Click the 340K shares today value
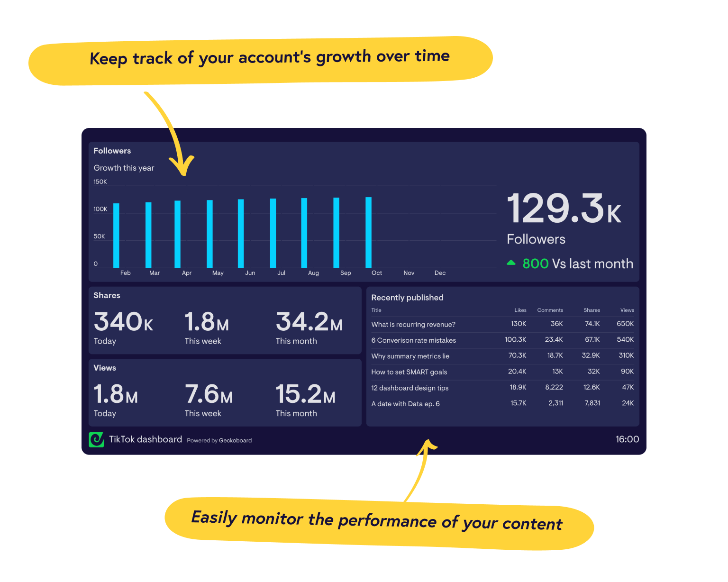 (123, 321)
